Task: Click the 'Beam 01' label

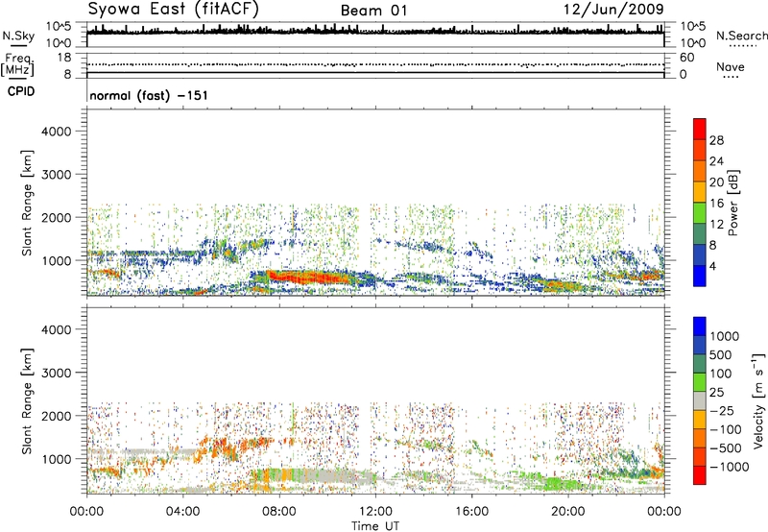Action: (x=374, y=11)
